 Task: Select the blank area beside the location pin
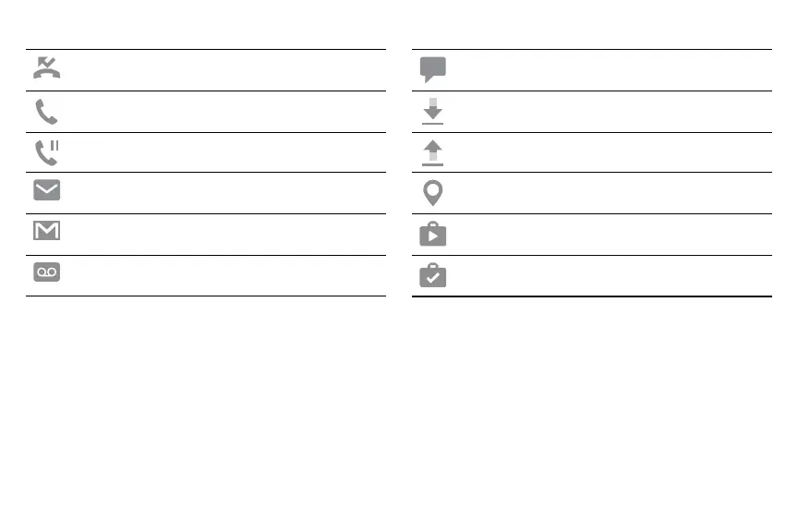(x=610, y=193)
